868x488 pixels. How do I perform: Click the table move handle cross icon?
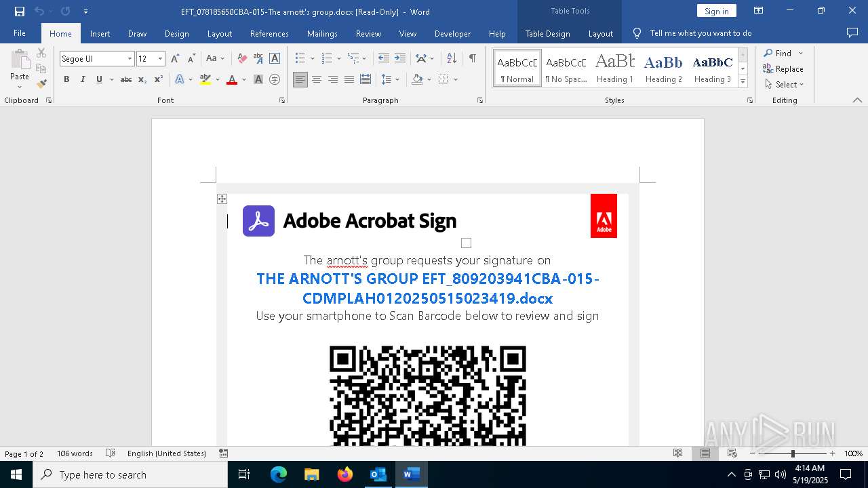222,199
